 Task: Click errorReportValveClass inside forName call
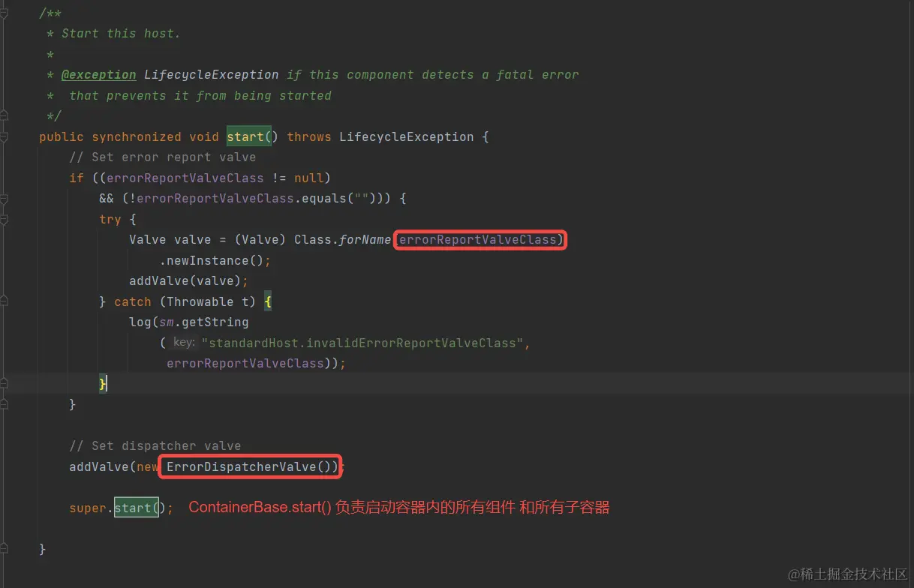click(477, 240)
